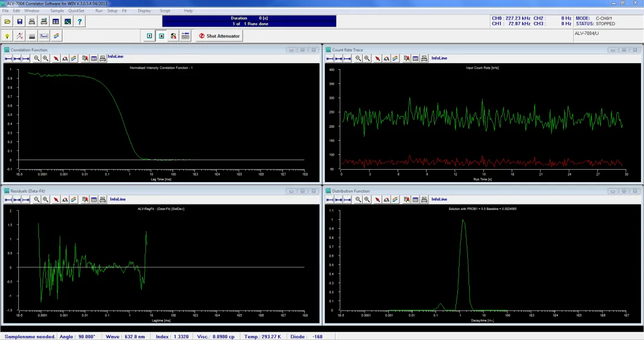Open the Script menu
Viewport: 644px width, 340px height.
point(165,11)
